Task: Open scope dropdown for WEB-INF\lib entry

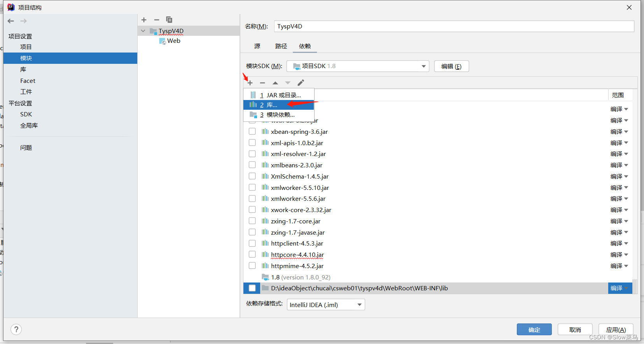Action: (619, 288)
